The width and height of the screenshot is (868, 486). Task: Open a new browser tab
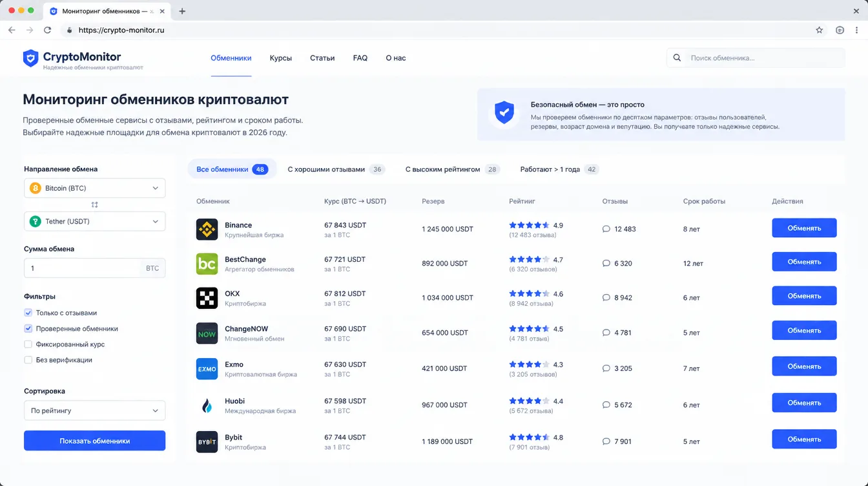(x=182, y=11)
